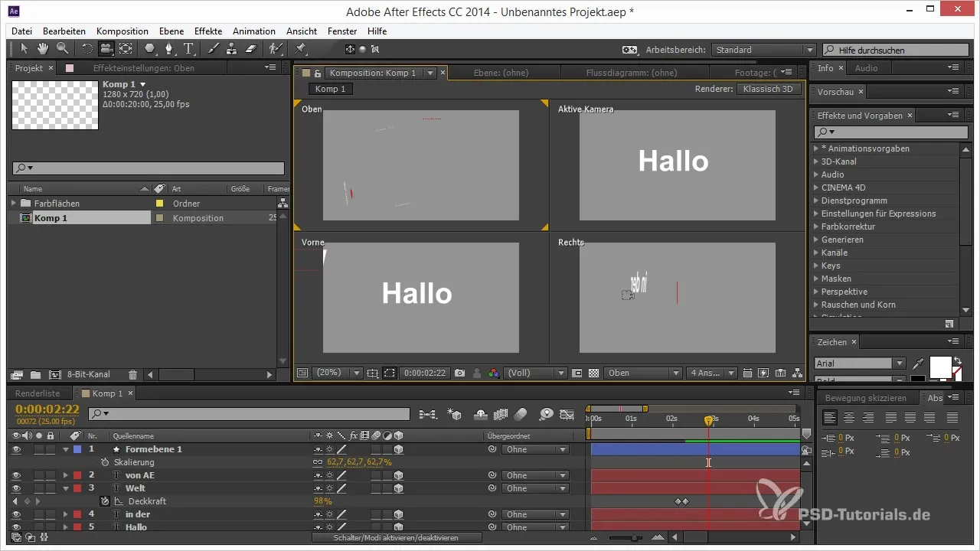Hide the Welt layer
The image size is (980, 551).
pos(16,488)
